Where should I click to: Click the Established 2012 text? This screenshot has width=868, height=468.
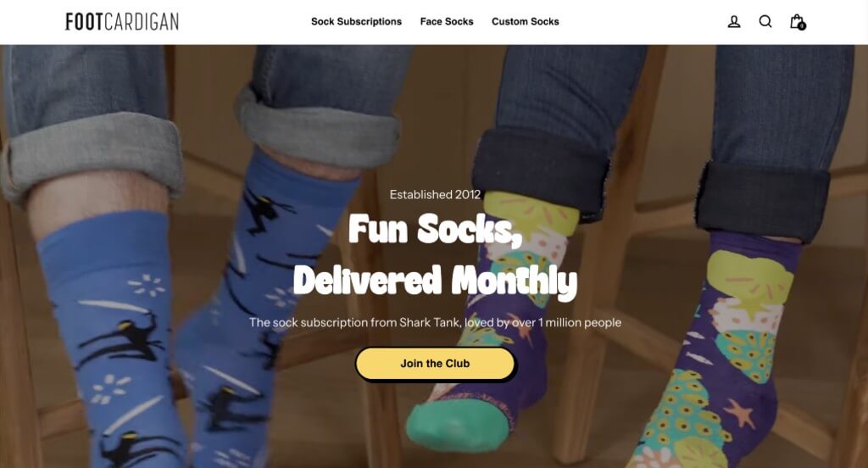click(435, 194)
